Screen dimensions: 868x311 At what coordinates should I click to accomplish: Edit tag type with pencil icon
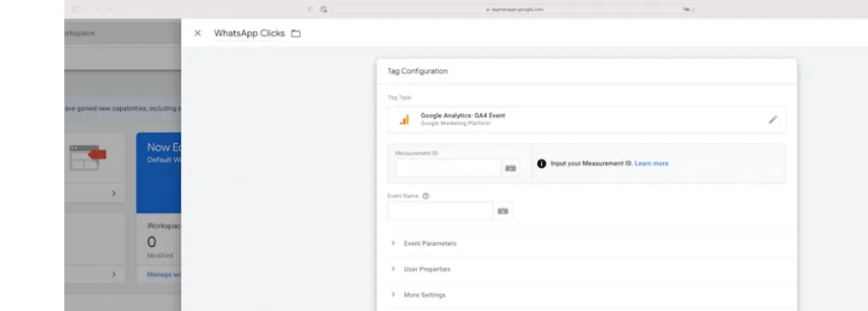[x=773, y=120]
